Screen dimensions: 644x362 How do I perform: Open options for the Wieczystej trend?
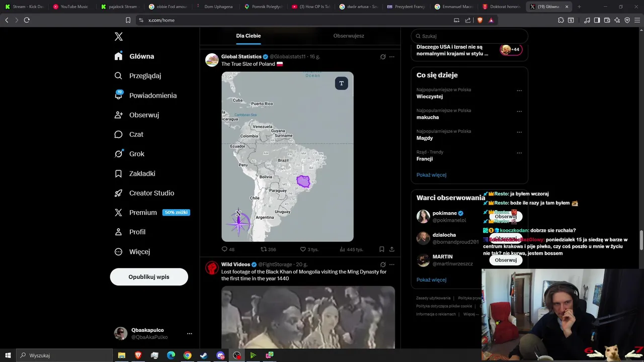(x=519, y=91)
